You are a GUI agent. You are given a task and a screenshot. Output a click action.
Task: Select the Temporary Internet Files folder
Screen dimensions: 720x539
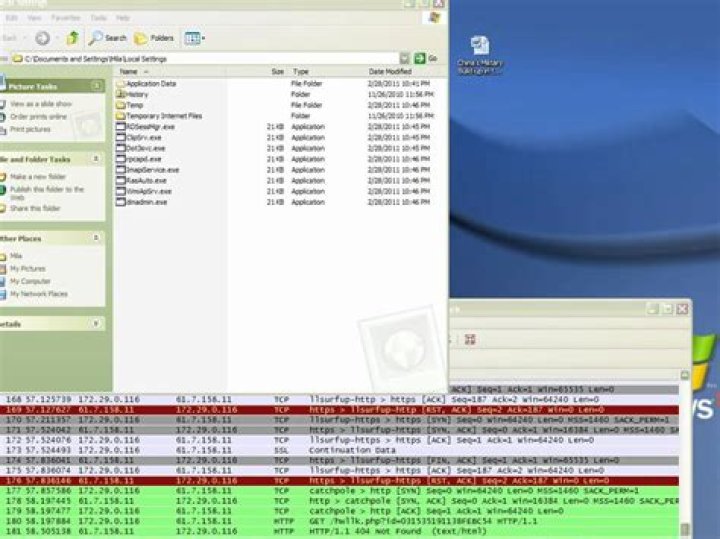[121, 116]
